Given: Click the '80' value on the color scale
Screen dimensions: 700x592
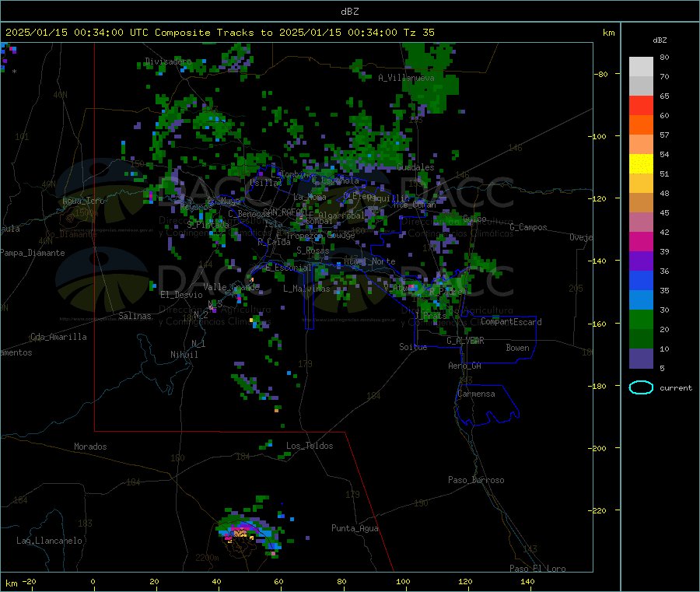Looking at the screenshot, I should point(664,57).
